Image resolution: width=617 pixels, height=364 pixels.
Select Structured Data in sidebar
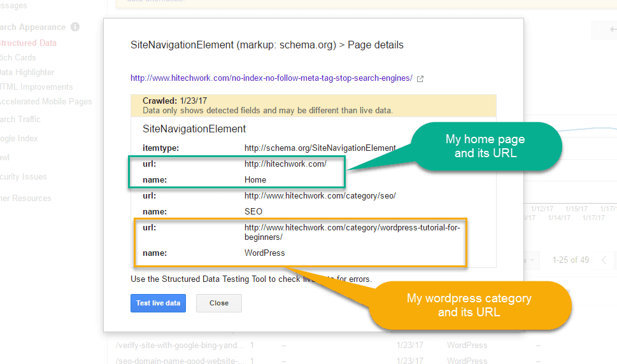tap(27, 43)
